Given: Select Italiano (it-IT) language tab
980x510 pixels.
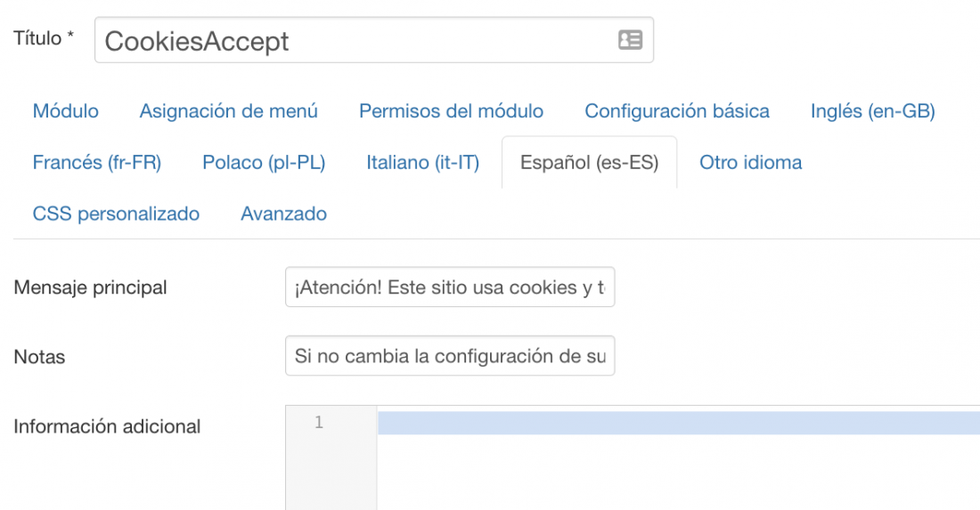Looking at the screenshot, I should coord(422,162).
